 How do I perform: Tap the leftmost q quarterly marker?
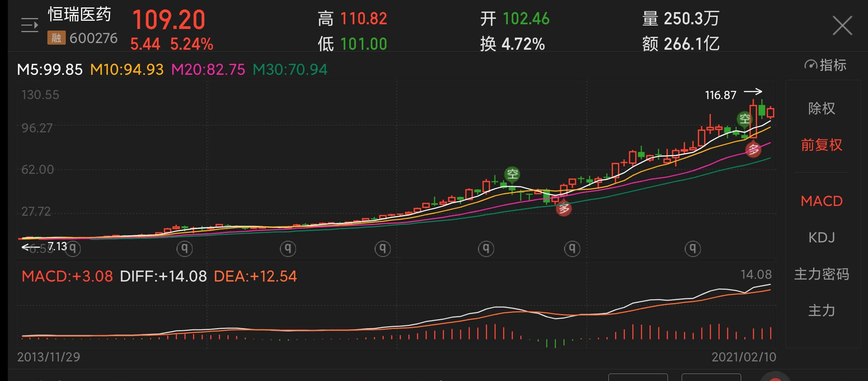click(x=73, y=249)
